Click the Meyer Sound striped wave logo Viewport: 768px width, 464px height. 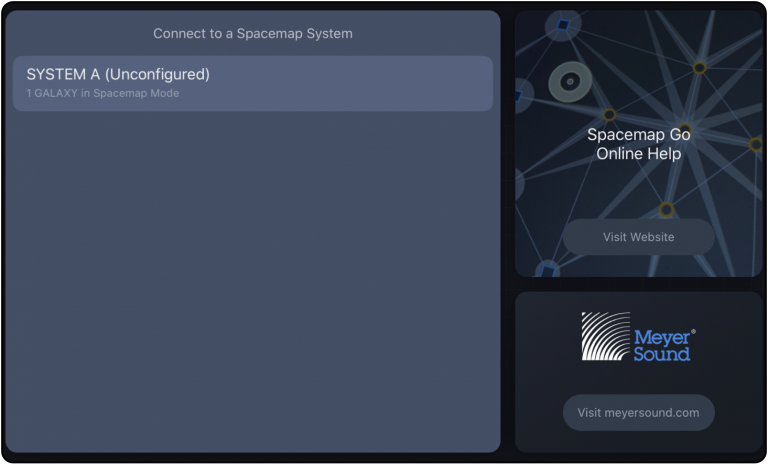[605, 336]
